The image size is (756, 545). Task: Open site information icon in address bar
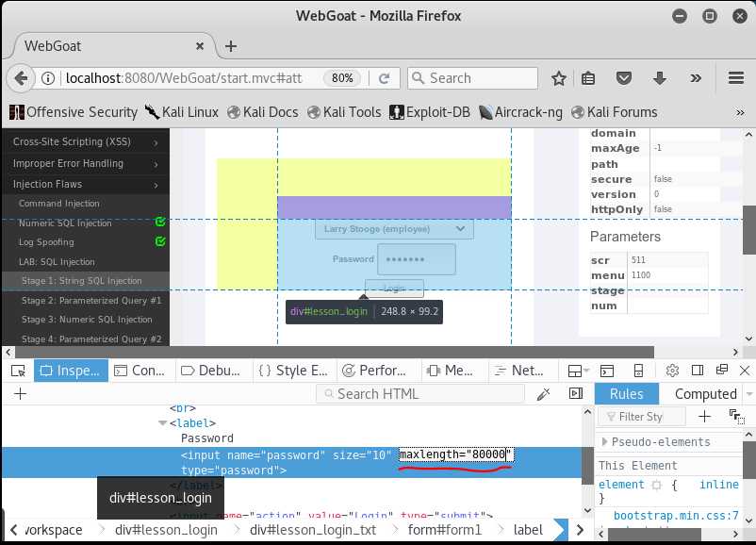tap(48, 78)
